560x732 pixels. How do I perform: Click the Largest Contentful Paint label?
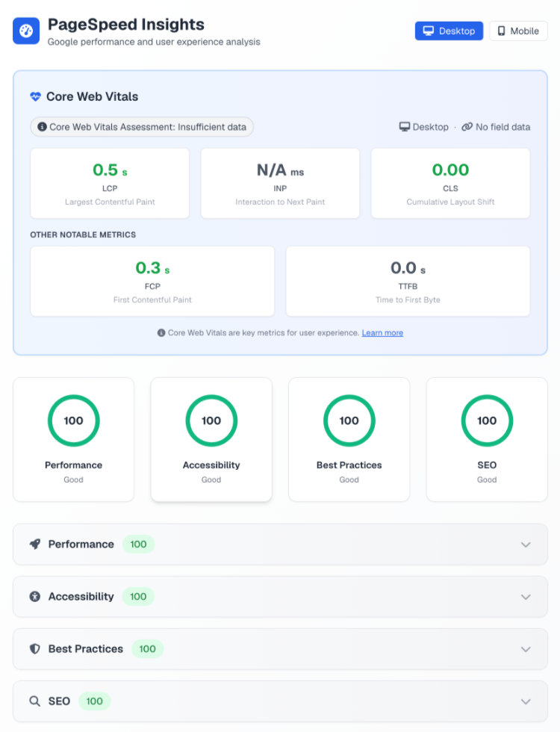tap(110, 202)
